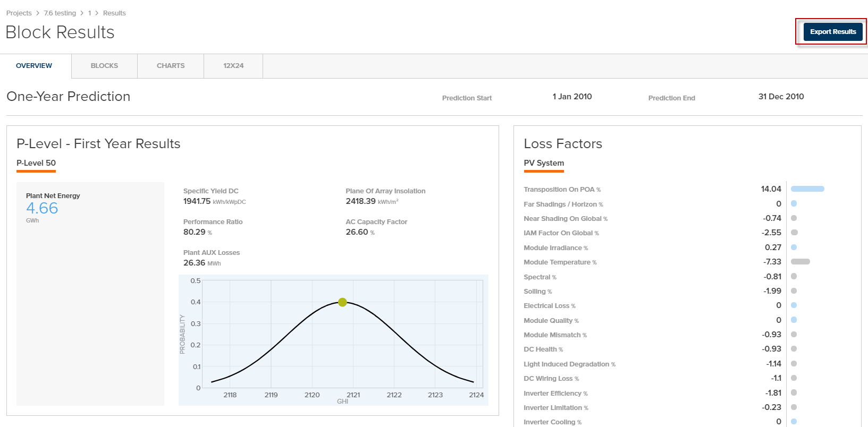
Task: Open the 7.6 testing breadcrumb
Action: (x=60, y=13)
